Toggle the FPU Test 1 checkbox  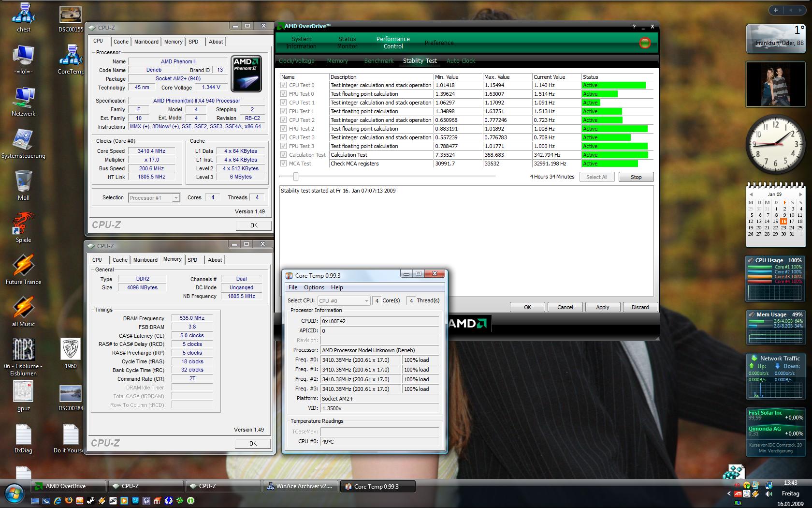tap(284, 111)
